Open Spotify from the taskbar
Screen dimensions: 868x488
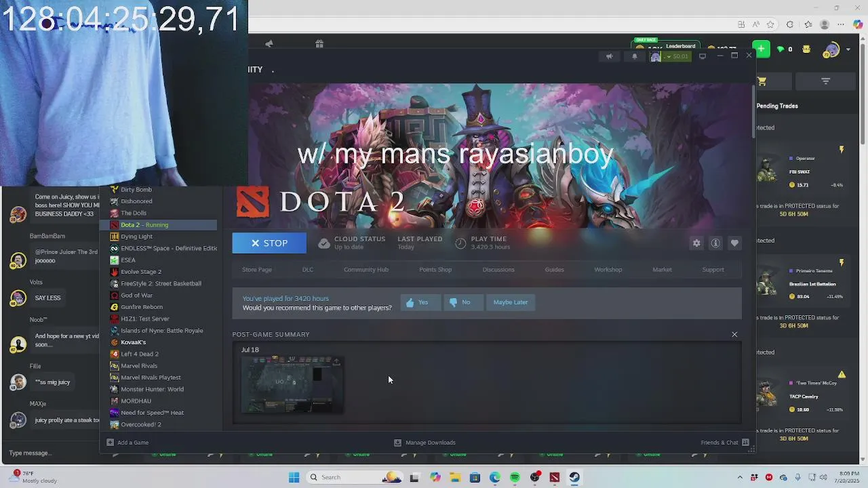click(x=515, y=477)
